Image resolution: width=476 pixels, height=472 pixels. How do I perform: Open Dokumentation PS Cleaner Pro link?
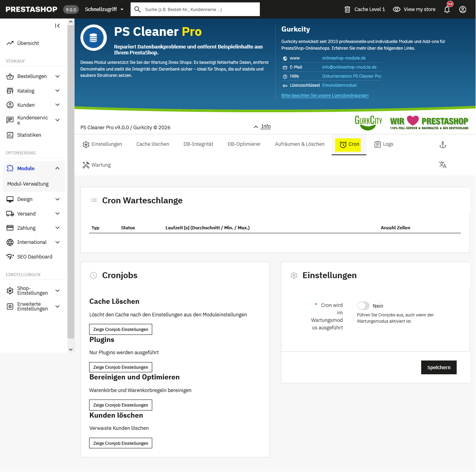tap(352, 76)
